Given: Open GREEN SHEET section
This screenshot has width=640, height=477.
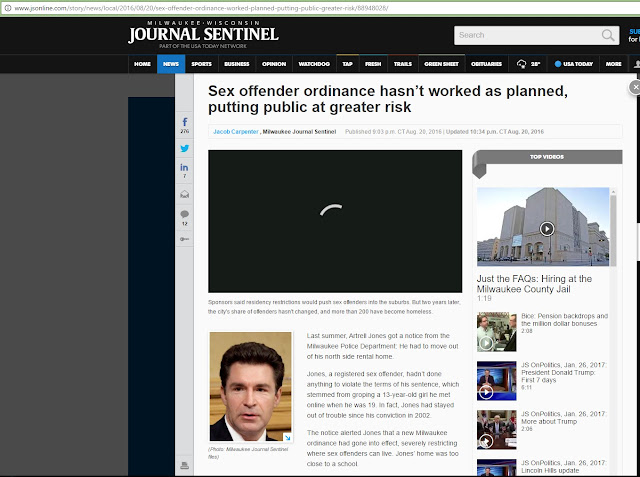Looking at the screenshot, I should (x=442, y=64).
